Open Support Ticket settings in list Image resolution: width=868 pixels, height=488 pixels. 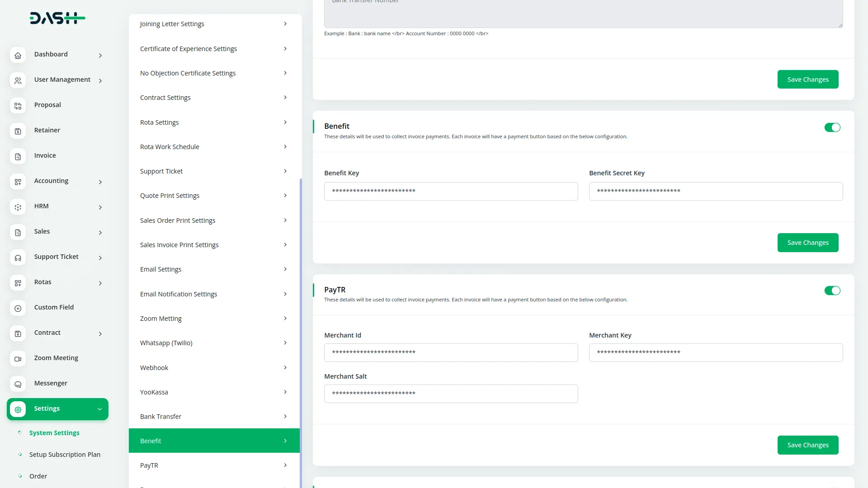point(214,171)
